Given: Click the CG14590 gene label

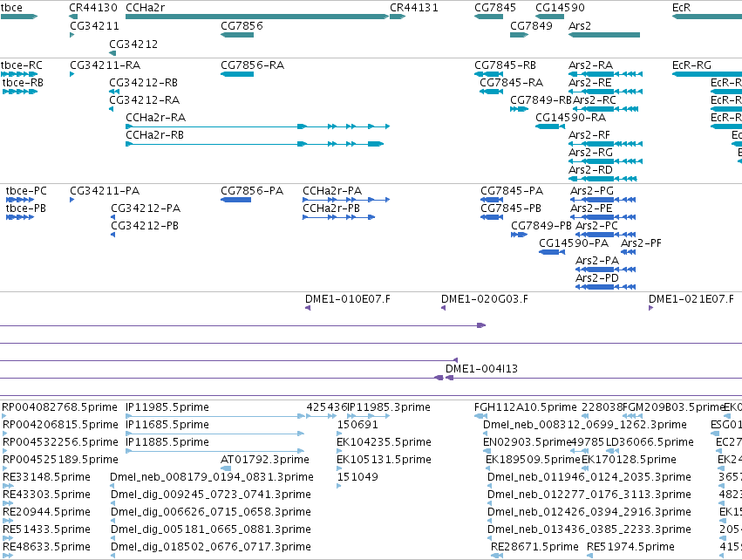Looking at the screenshot, I should point(560,8).
